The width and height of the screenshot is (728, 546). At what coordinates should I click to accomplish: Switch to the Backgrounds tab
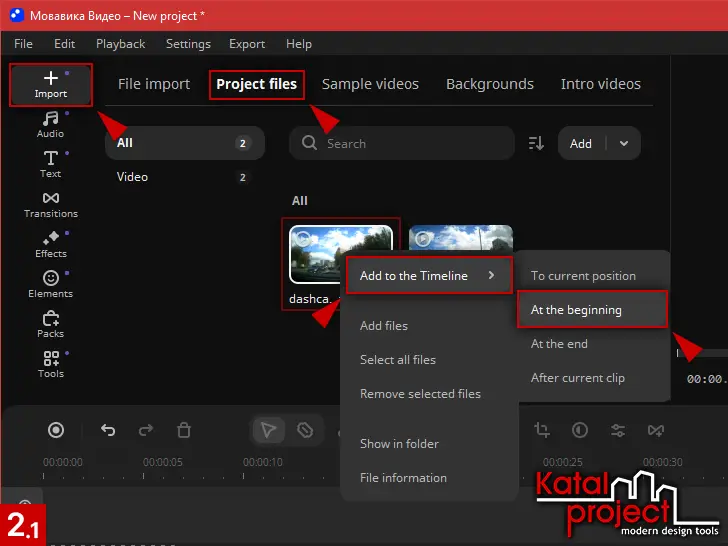pos(490,84)
